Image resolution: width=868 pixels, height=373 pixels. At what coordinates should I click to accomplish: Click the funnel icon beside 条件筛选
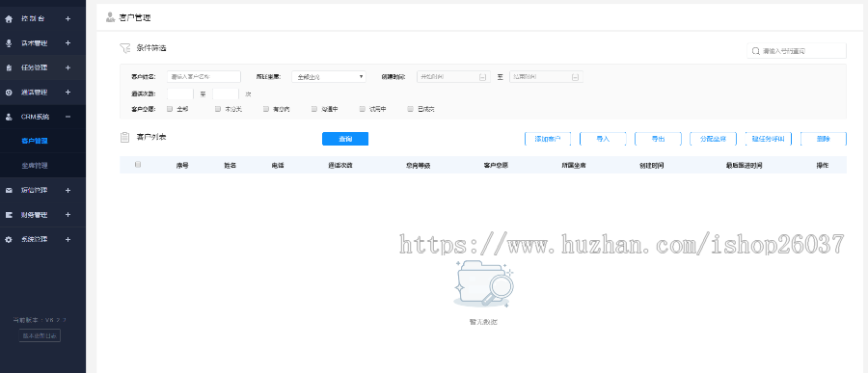(x=124, y=48)
